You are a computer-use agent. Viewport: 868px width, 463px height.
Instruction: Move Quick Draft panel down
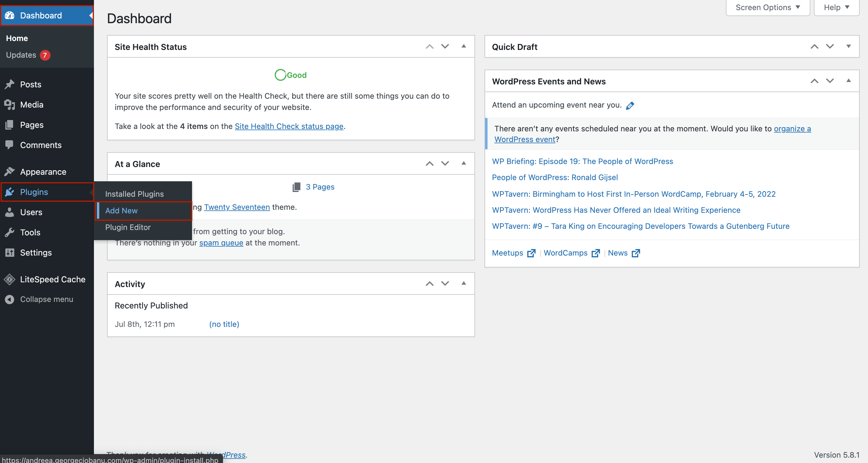[x=830, y=46]
